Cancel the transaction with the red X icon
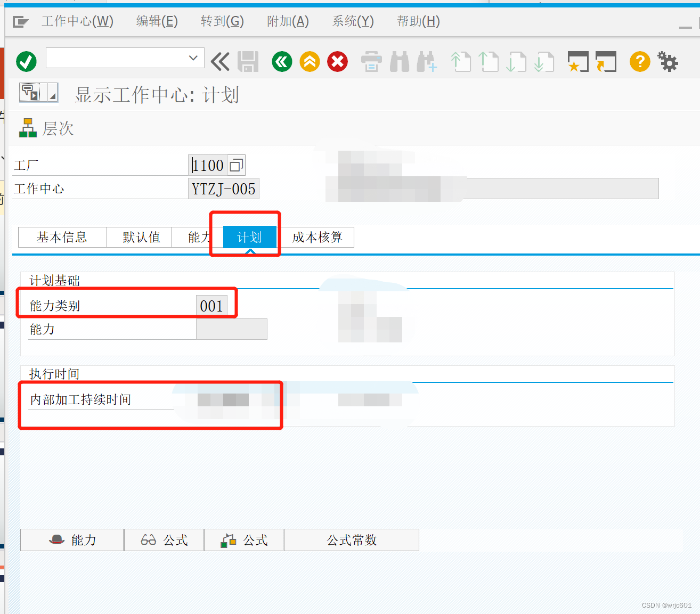 pos(337,61)
